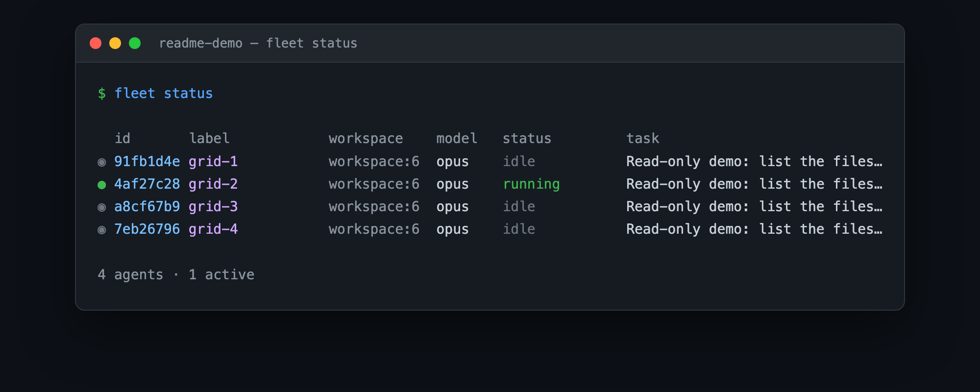Click the 'model' column header
Image resolution: width=980 pixels, height=392 pixels.
point(457,138)
